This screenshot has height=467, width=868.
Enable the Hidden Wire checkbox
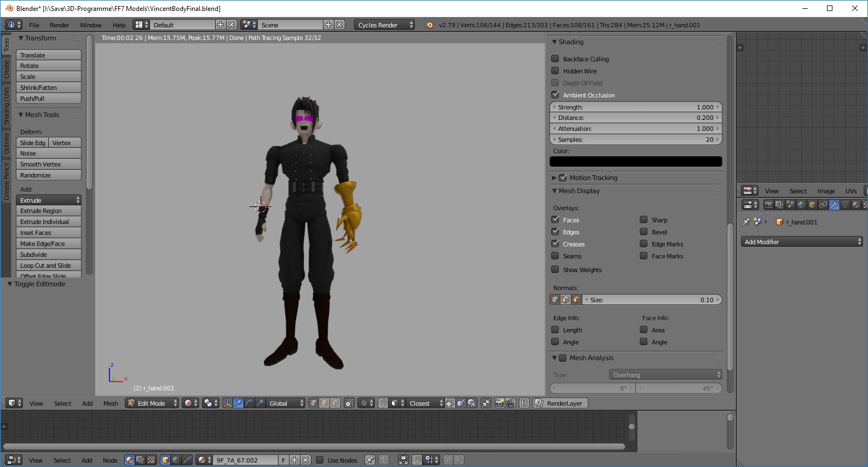click(x=555, y=71)
